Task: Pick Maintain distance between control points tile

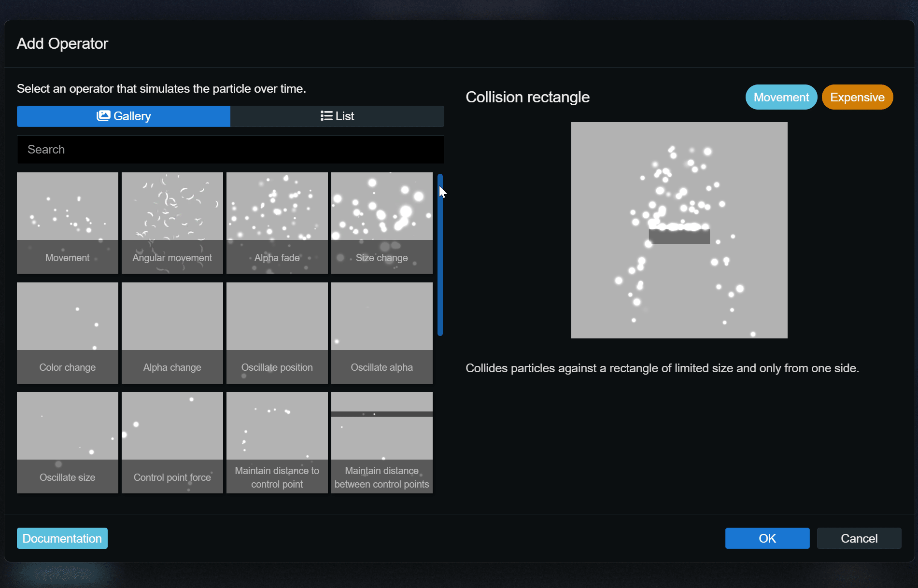Action: (382, 442)
